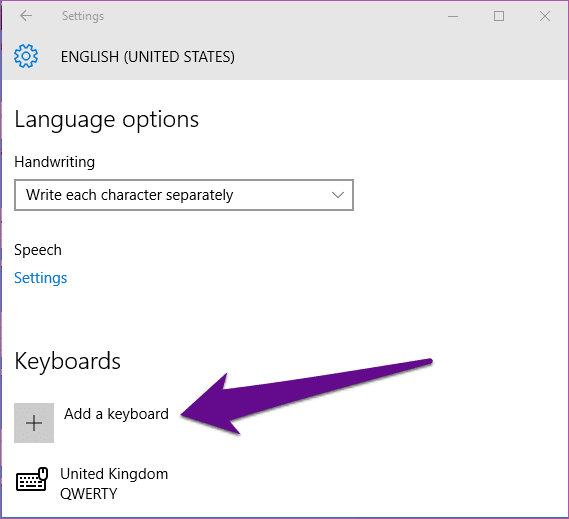
Task: Expand dropdown using its chevron arrow
Action: (x=338, y=195)
